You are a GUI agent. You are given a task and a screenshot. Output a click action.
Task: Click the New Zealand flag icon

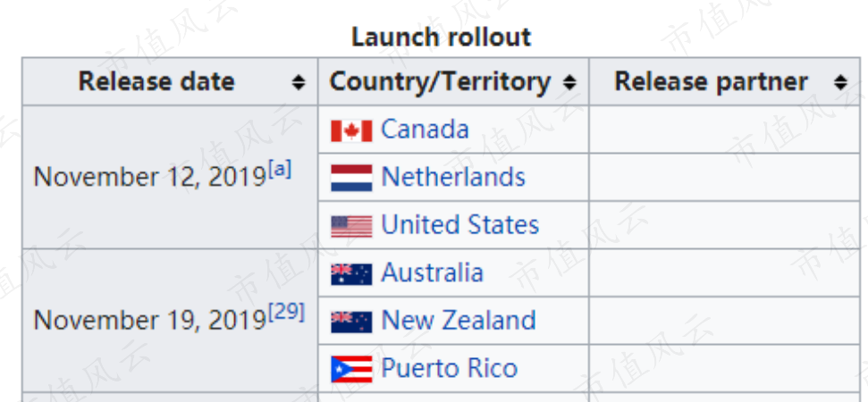click(x=351, y=322)
